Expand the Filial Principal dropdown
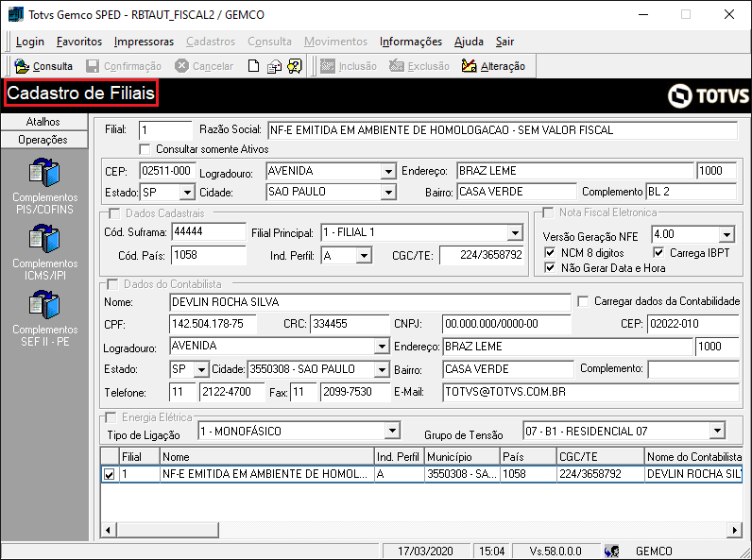This screenshot has width=752, height=560. tap(515, 232)
